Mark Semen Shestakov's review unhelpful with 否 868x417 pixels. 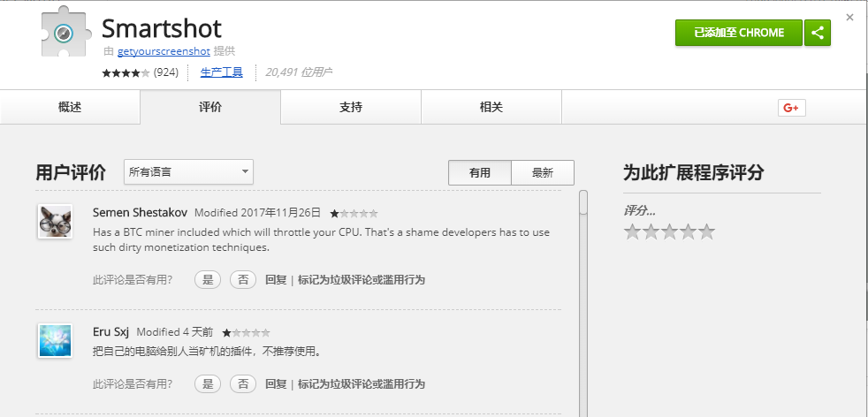tap(243, 280)
